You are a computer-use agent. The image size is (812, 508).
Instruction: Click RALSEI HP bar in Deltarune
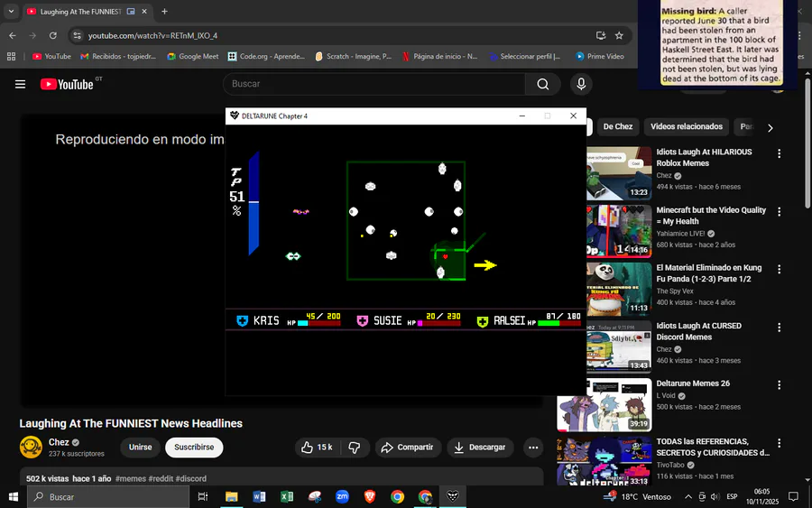(559, 323)
